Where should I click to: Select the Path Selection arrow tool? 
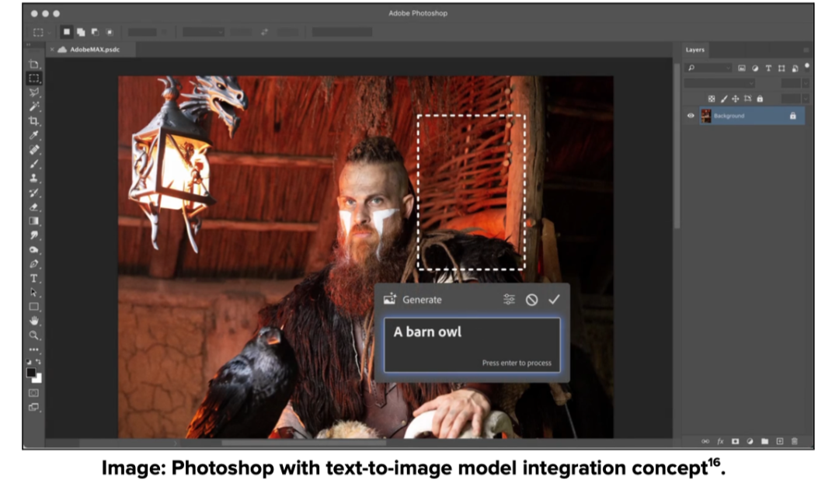pyautogui.click(x=33, y=293)
